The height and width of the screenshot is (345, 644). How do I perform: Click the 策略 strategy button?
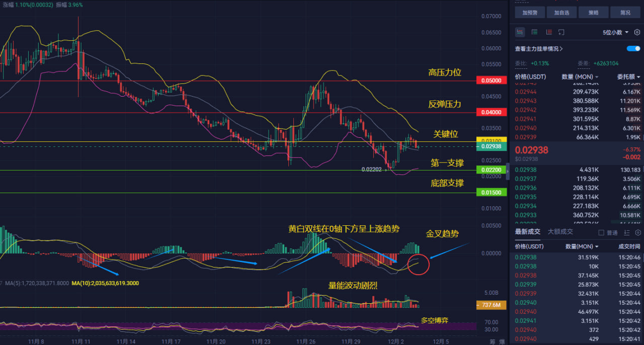(x=593, y=13)
